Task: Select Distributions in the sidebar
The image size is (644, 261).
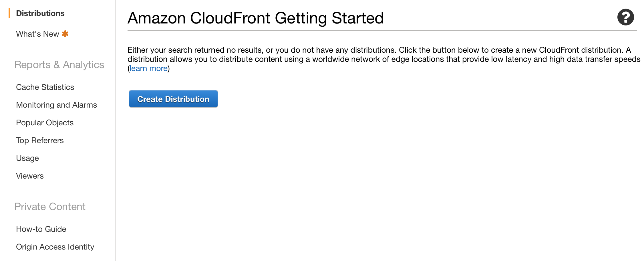Action: pyautogui.click(x=40, y=13)
